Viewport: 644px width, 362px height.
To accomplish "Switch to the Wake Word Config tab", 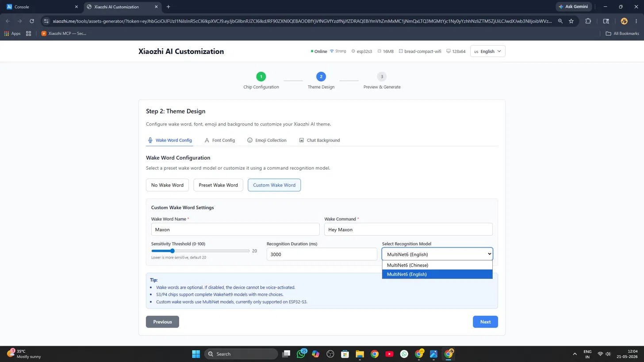I will pyautogui.click(x=170, y=140).
